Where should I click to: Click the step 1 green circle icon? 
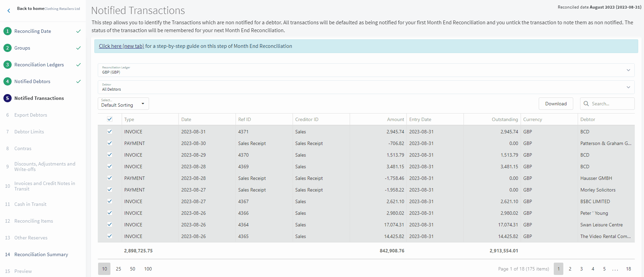(8, 31)
